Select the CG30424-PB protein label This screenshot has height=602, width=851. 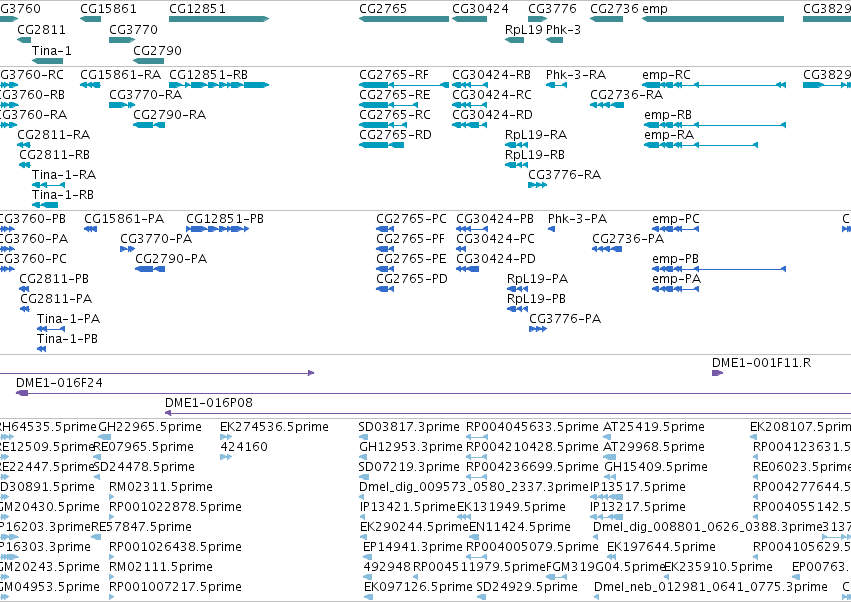click(x=495, y=219)
